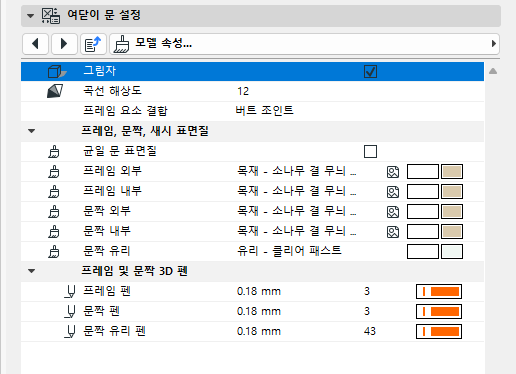
Task: Click white preview box in 문짝 유리 row
Action: click(x=423, y=252)
